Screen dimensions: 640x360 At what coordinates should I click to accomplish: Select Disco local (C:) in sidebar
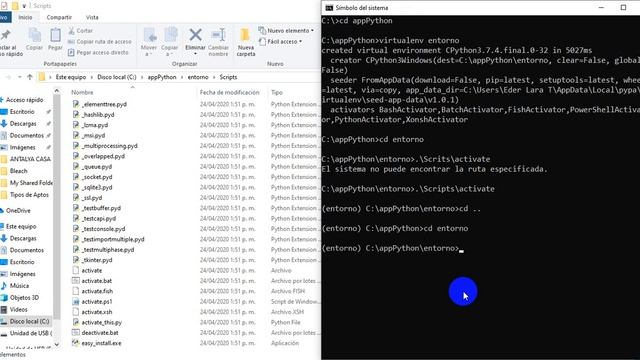tap(29, 321)
